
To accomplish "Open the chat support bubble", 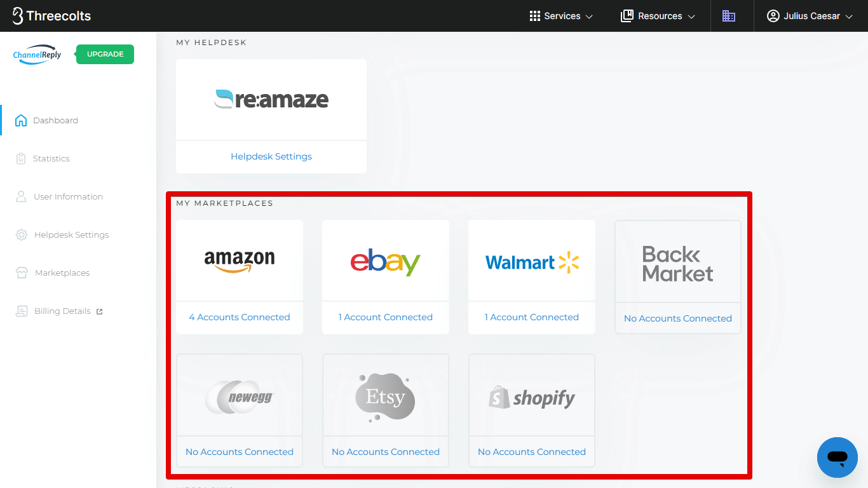I will (x=837, y=457).
